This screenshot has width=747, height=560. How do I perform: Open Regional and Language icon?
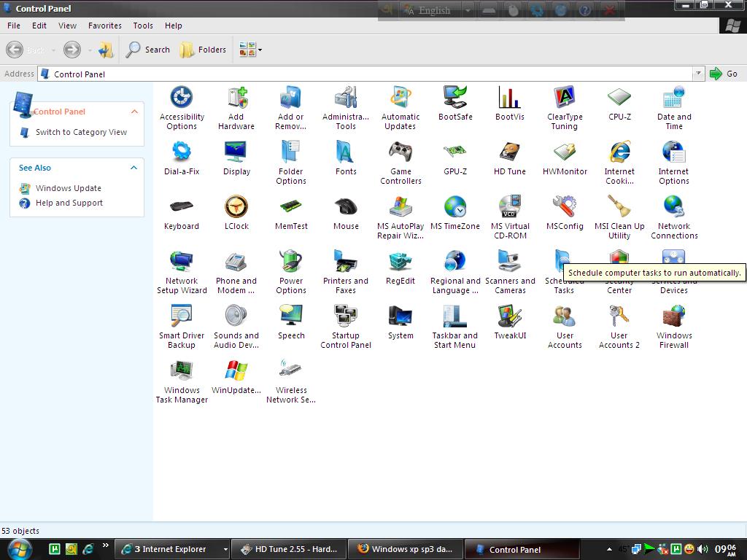455,262
